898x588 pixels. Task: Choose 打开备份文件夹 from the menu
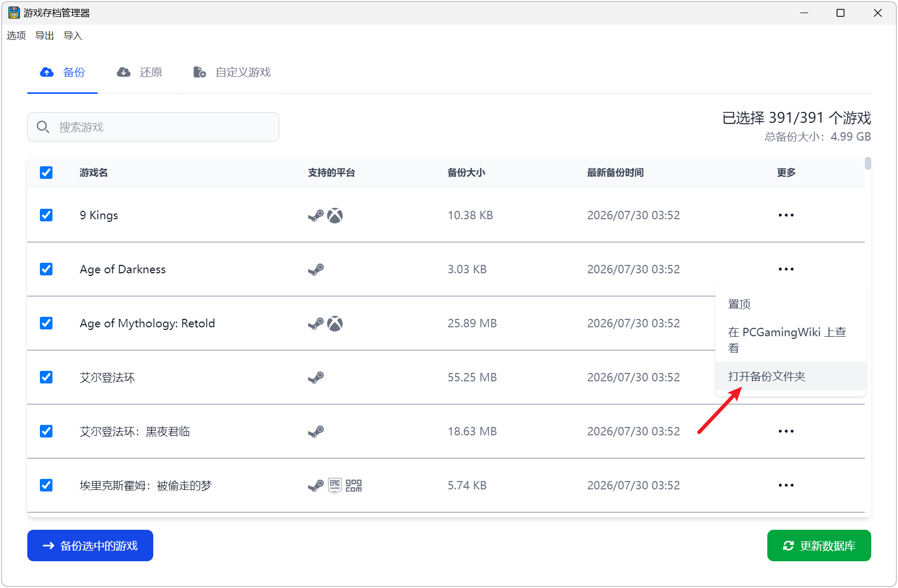(790, 376)
